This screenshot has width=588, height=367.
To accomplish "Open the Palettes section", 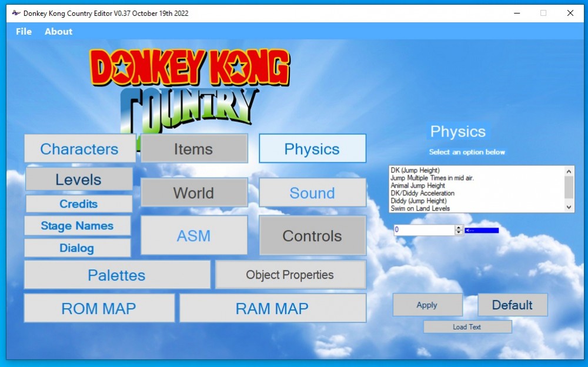I will pos(116,275).
